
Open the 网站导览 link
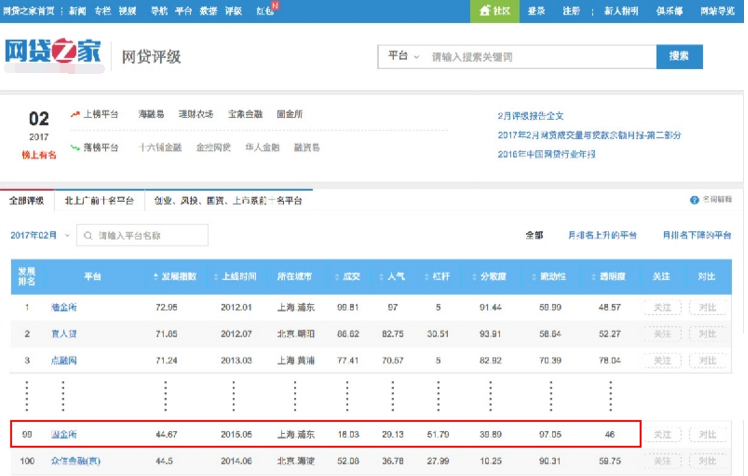click(x=717, y=10)
